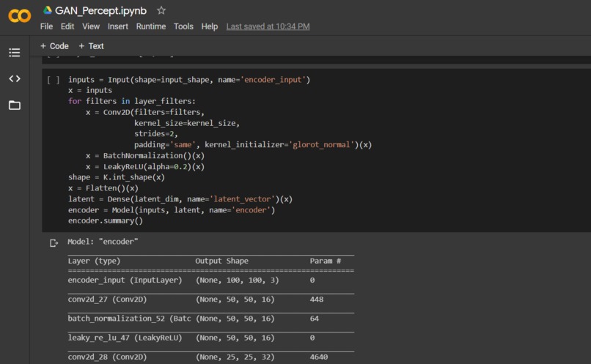Image resolution: width=591 pixels, height=364 pixels.
Task: Click the Layer (type) column header
Action: click(x=95, y=261)
